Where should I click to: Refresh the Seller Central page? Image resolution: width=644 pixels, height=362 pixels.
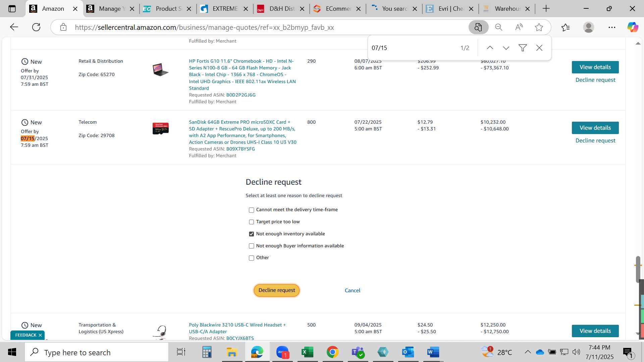point(36,27)
